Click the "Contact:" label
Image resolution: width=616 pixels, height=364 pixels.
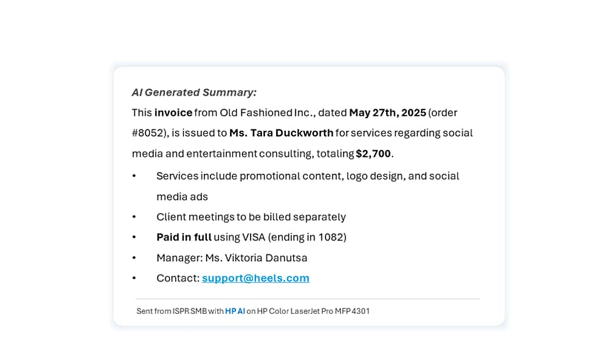(177, 278)
